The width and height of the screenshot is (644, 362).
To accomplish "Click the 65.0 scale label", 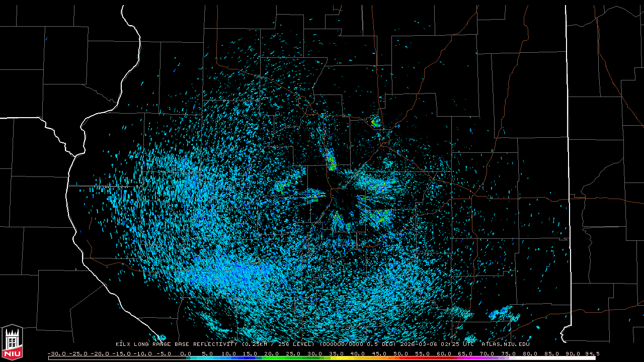I will click(x=465, y=353).
